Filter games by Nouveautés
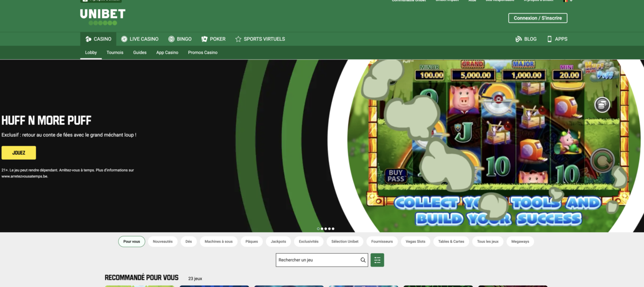Image resolution: width=644 pixels, height=287 pixels. tap(163, 242)
